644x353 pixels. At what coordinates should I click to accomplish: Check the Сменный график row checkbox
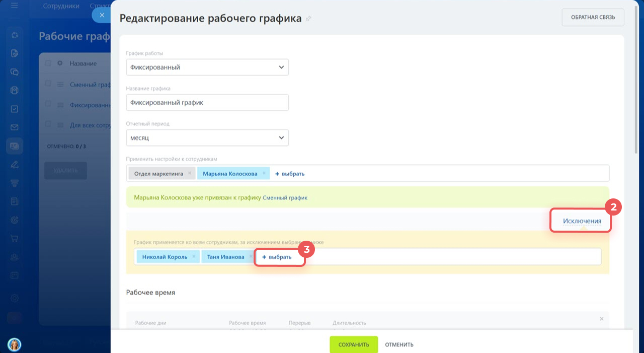click(x=48, y=85)
